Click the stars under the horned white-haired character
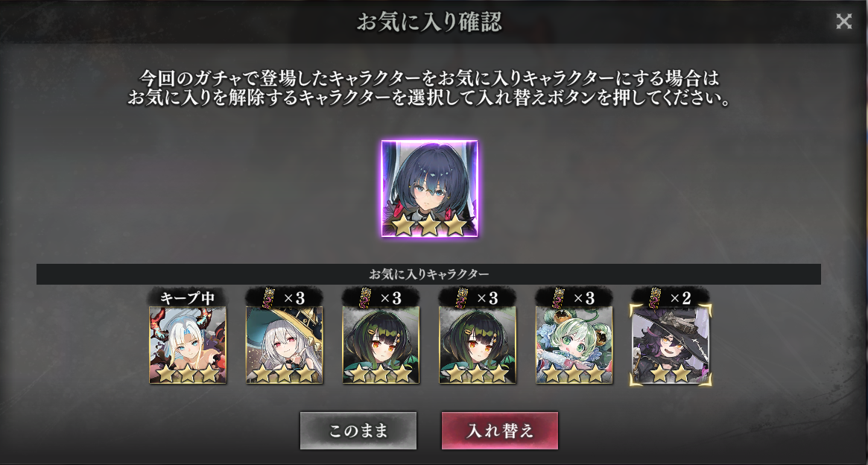This screenshot has width=868, height=465. [x=188, y=373]
